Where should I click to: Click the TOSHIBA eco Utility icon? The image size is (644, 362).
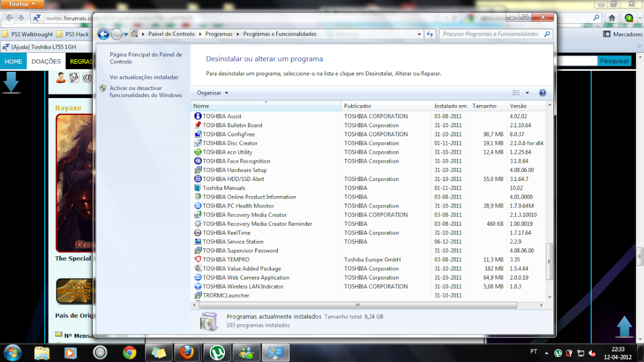pyautogui.click(x=198, y=152)
